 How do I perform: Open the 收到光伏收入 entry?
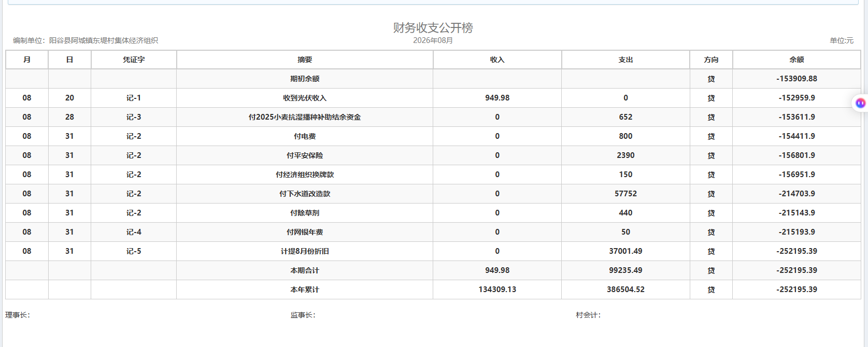(x=305, y=98)
